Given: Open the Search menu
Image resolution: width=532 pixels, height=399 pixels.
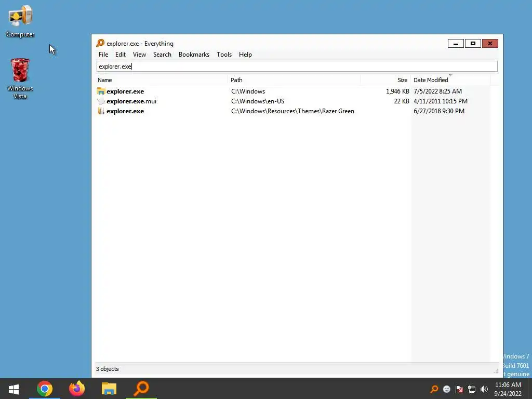Looking at the screenshot, I should coord(162,54).
